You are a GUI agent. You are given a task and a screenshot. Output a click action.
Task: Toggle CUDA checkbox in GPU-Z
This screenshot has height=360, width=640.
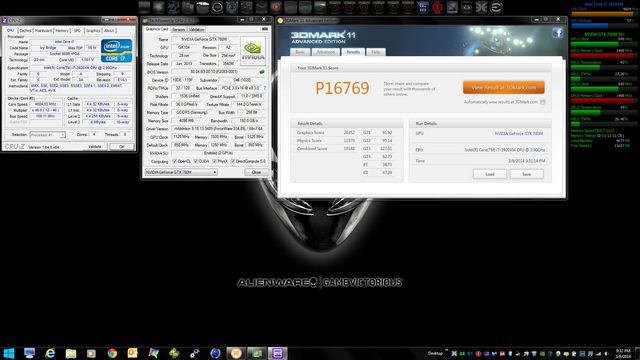coord(196,161)
